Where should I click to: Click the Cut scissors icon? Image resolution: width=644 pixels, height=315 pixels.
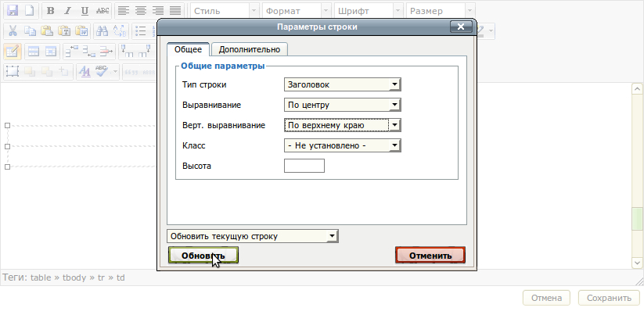(13, 30)
